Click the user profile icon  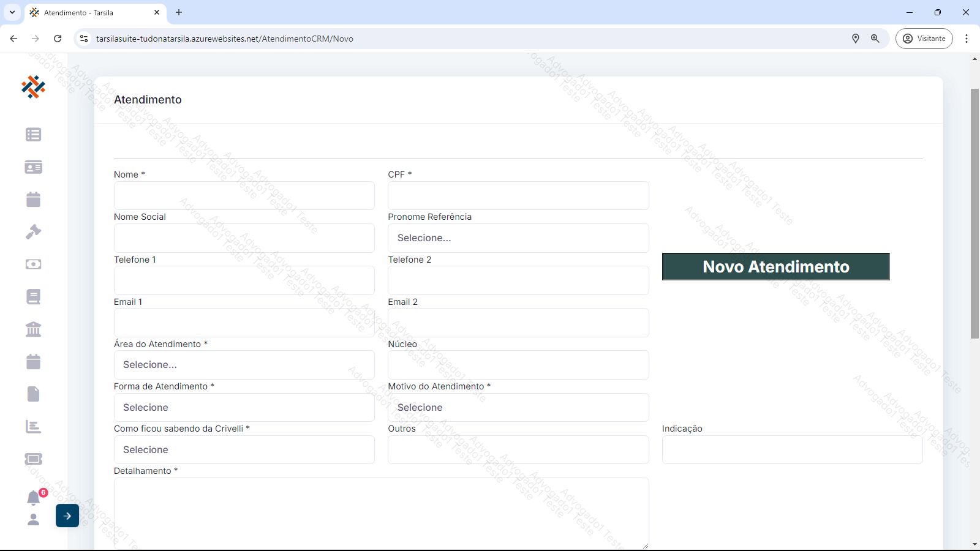coord(33,520)
